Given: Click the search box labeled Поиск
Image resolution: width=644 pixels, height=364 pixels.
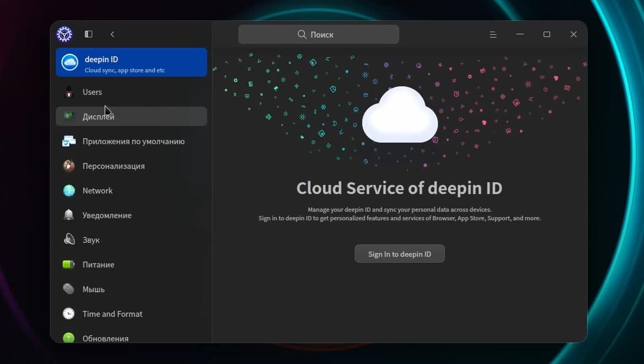Looking at the screenshot, I should tap(319, 34).
